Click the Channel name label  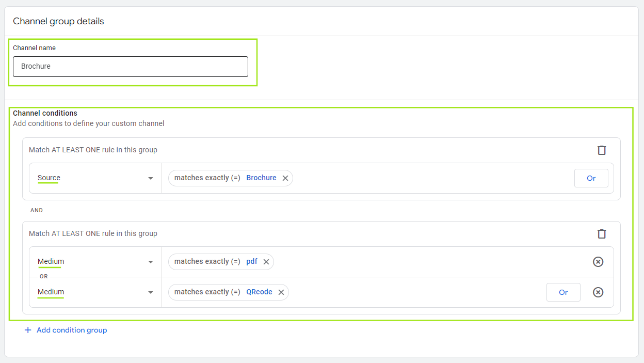pyautogui.click(x=34, y=48)
